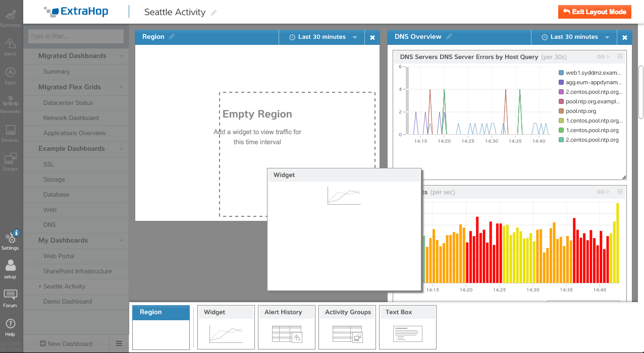Click Exit Layout Mode button

point(595,12)
